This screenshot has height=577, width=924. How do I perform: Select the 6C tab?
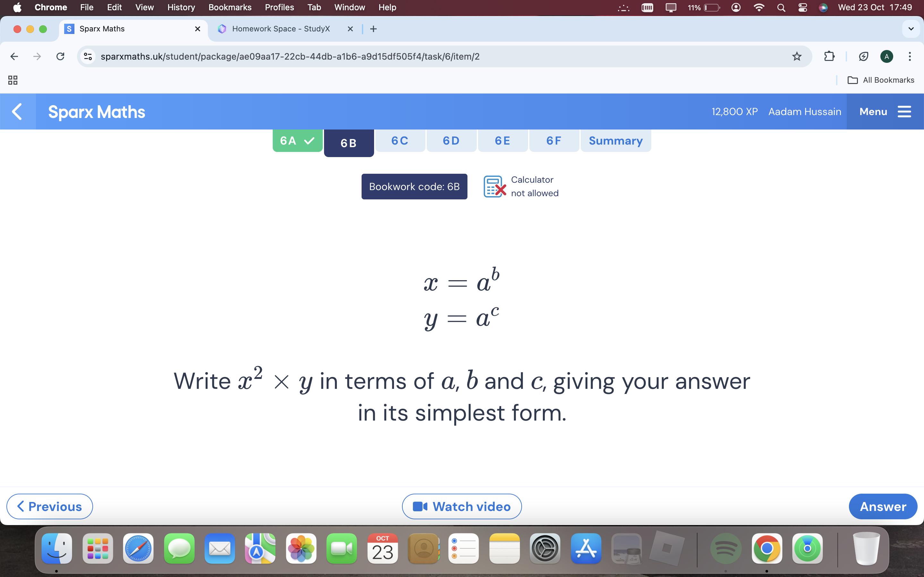[x=399, y=140]
